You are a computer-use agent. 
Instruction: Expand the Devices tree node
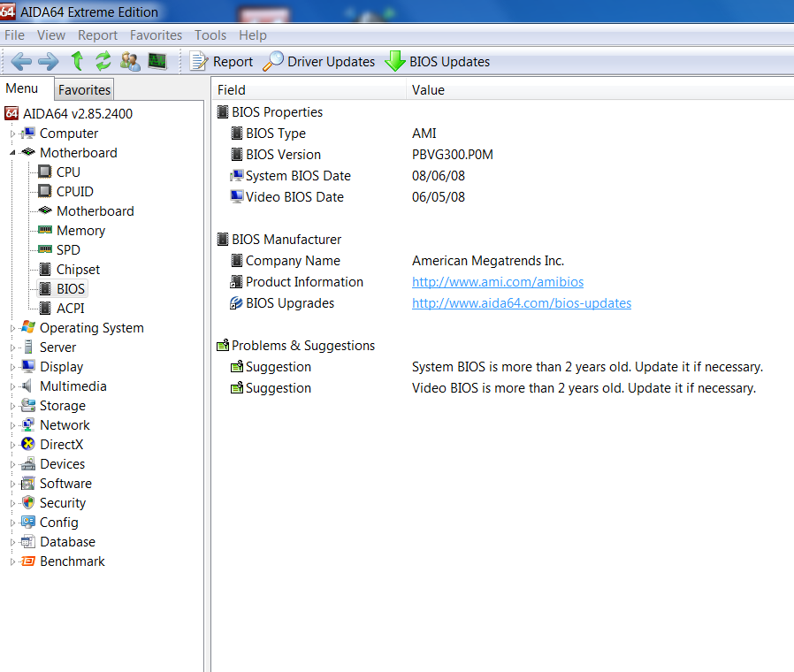[x=12, y=464]
